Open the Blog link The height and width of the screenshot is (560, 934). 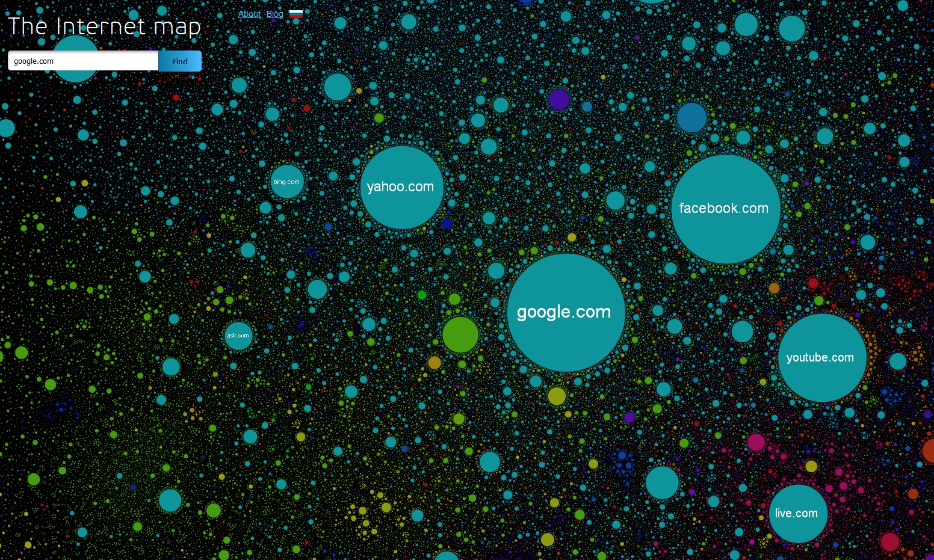(x=274, y=14)
